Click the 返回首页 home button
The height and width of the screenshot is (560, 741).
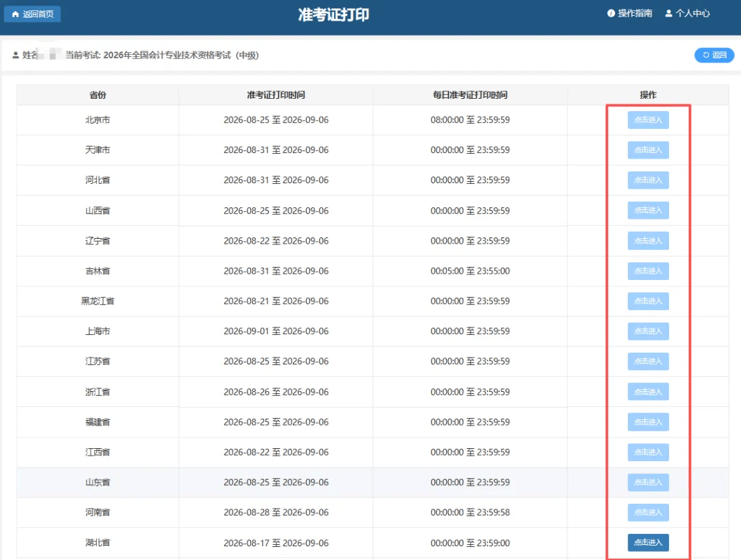tap(32, 14)
